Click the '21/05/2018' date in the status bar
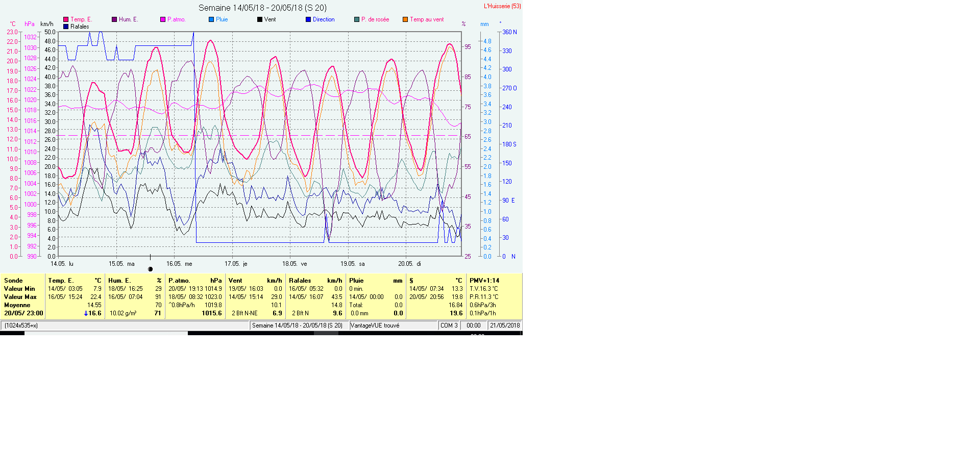980x476 pixels. [x=505, y=325]
